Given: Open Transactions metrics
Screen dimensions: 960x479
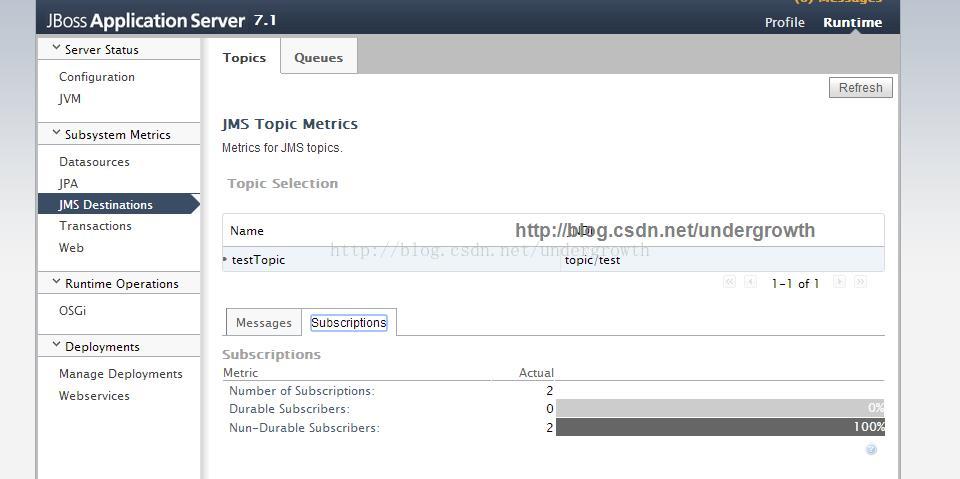Looking at the screenshot, I should point(96,226).
